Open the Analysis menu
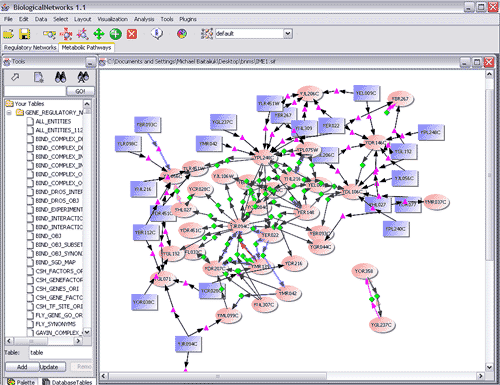 pyautogui.click(x=144, y=19)
